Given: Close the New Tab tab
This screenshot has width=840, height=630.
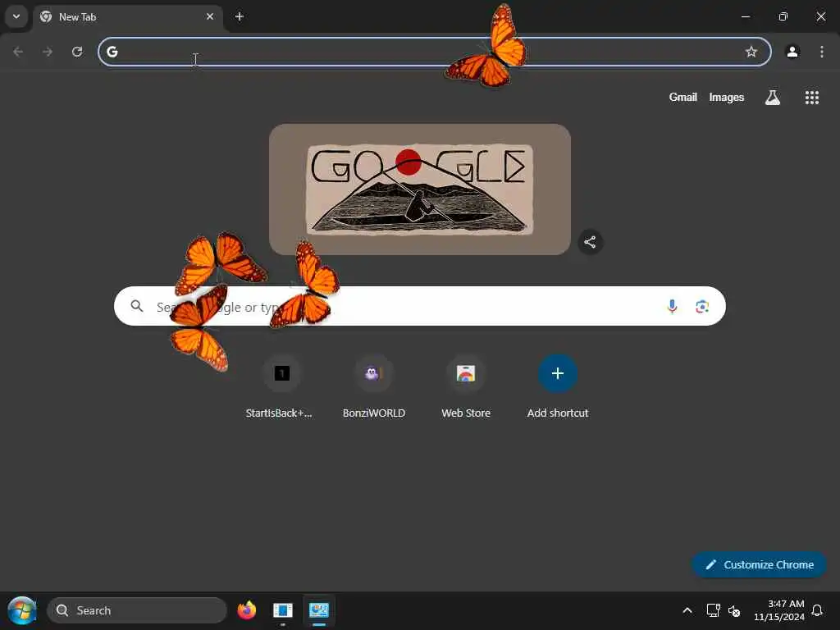Looking at the screenshot, I should click(210, 16).
